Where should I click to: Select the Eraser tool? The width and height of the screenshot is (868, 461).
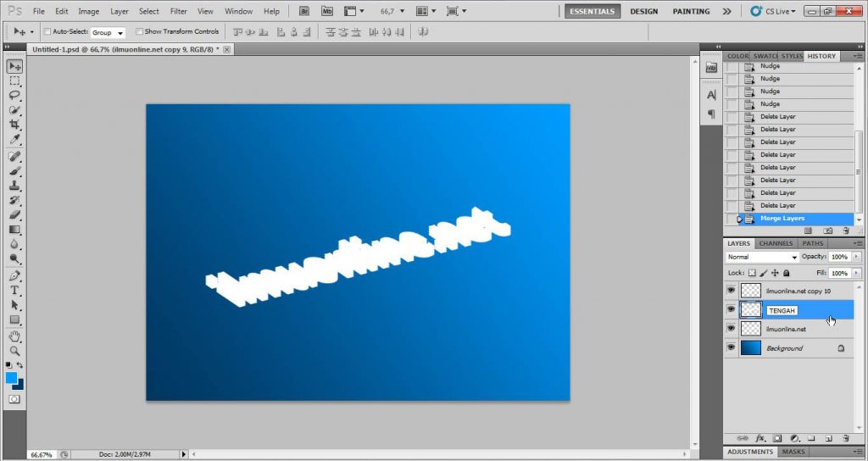tap(14, 214)
